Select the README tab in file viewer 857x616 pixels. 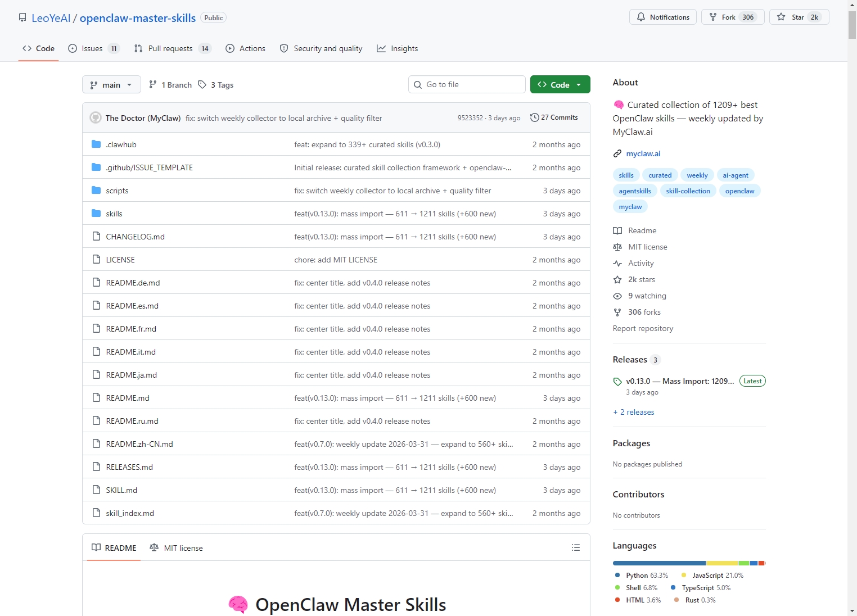tap(114, 547)
